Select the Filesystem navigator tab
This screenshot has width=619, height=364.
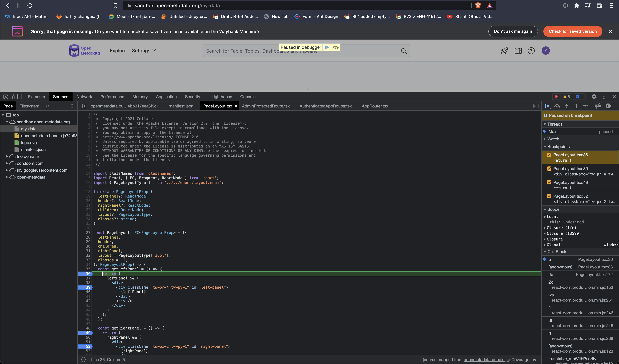click(29, 106)
